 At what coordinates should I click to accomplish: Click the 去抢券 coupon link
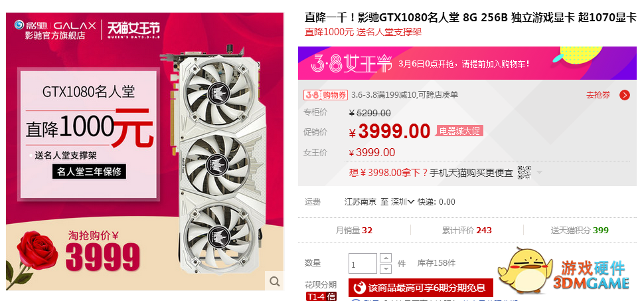click(598, 96)
